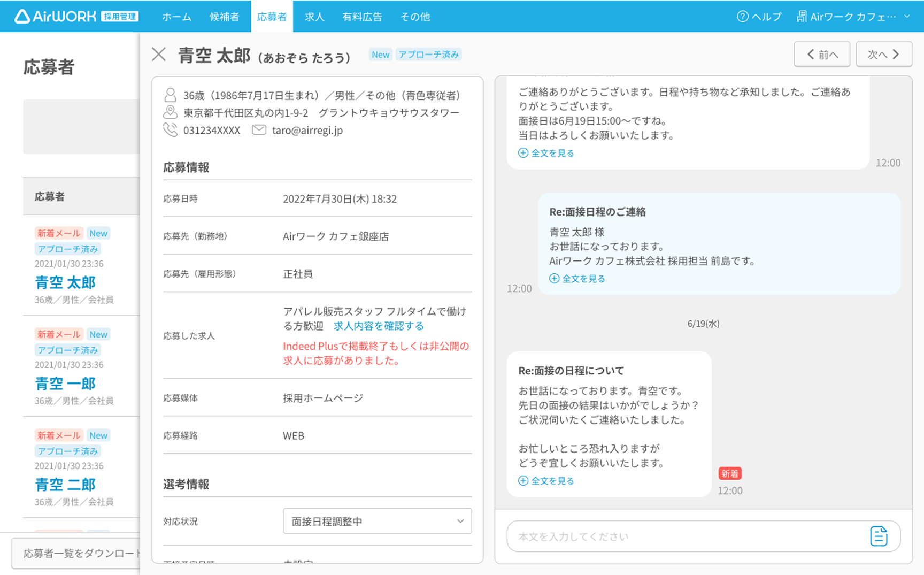Go to ホーム tab
The width and height of the screenshot is (924, 575).
pyautogui.click(x=176, y=17)
